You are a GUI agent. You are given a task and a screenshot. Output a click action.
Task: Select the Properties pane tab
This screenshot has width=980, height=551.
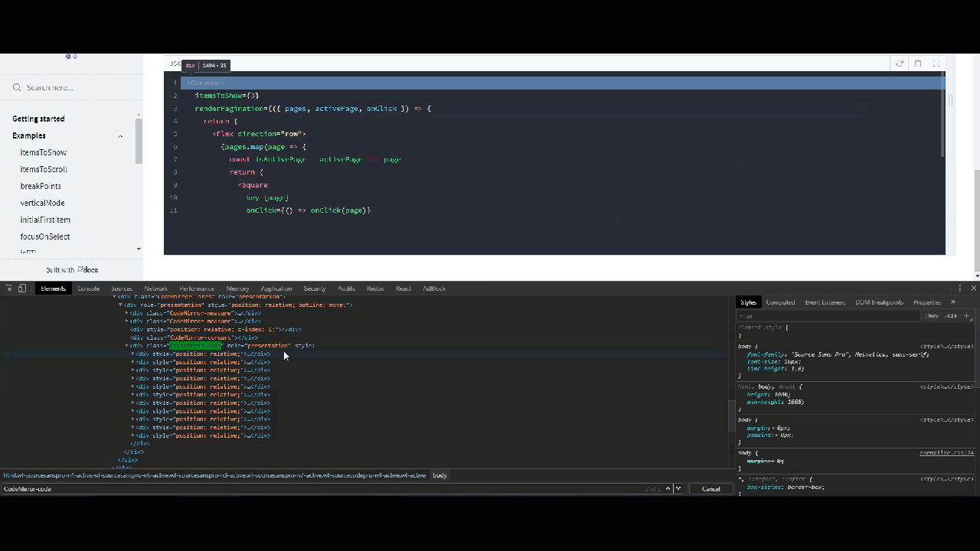[x=927, y=302]
